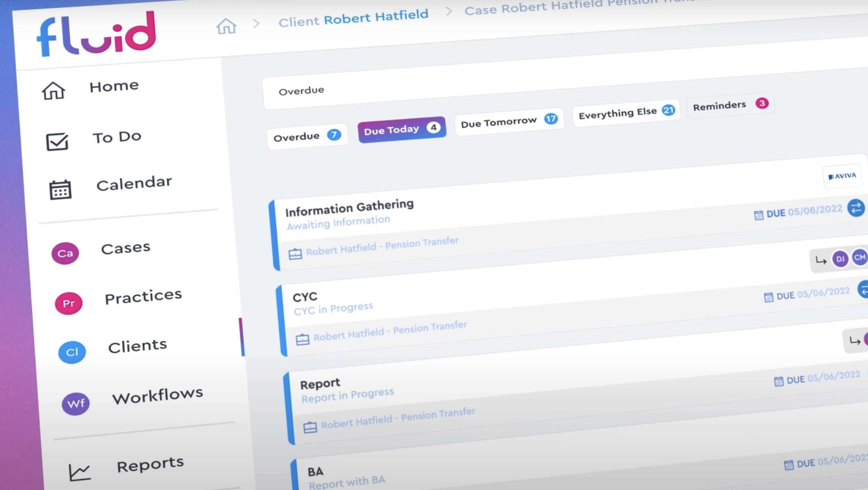868x490 pixels.
Task: Click the Cl Clients badge icon
Action: 72,352
